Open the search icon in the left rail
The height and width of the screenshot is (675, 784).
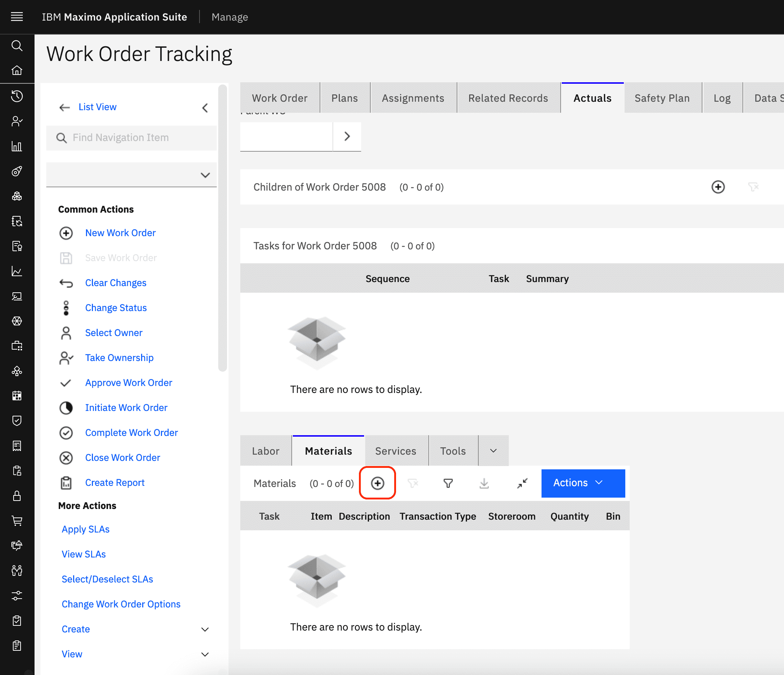pyautogui.click(x=17, y=46)
